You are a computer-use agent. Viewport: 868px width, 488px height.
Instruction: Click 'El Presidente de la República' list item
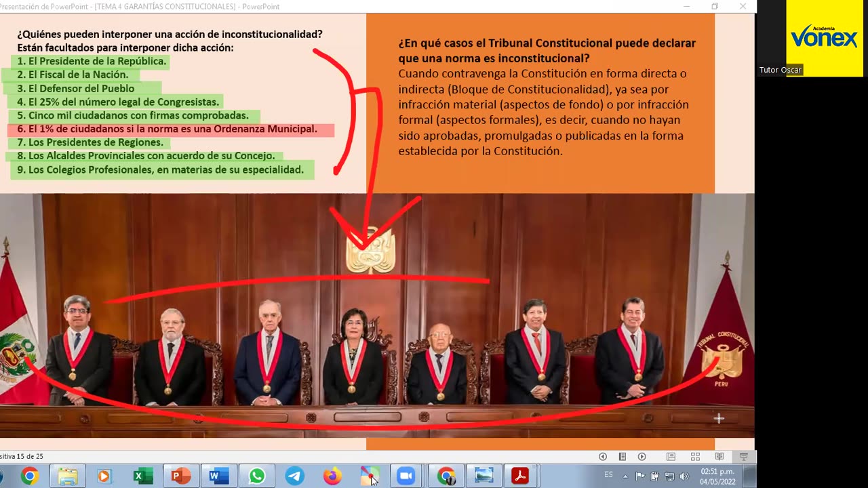click(92, 61)
